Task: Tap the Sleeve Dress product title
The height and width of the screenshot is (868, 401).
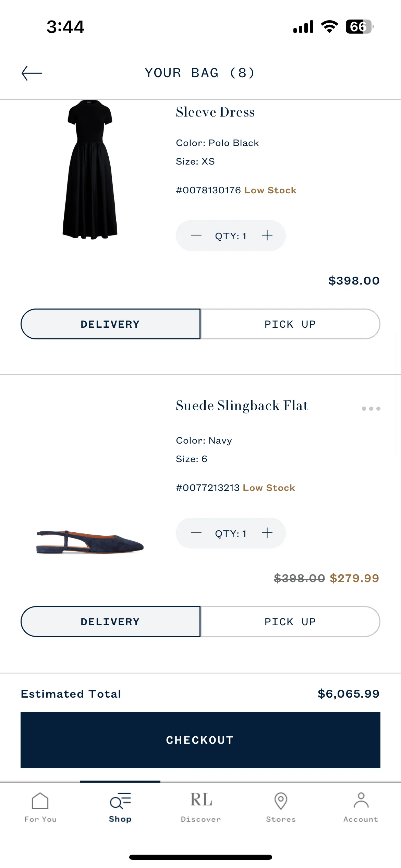Action: coord(215,112)
